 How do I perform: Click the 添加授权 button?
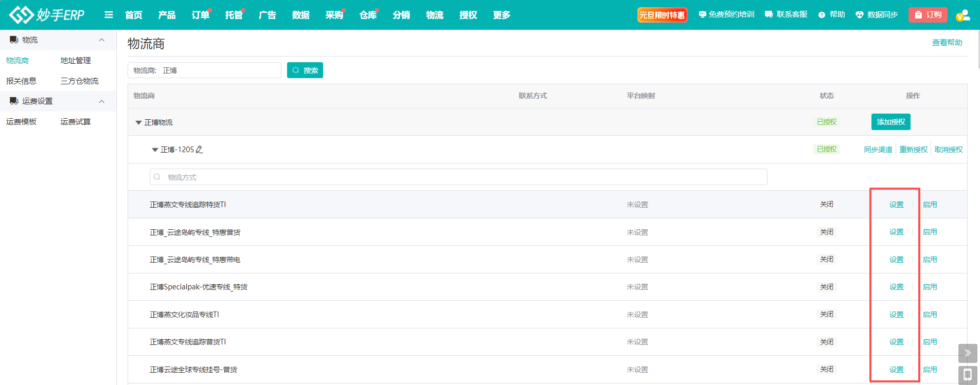890,122
